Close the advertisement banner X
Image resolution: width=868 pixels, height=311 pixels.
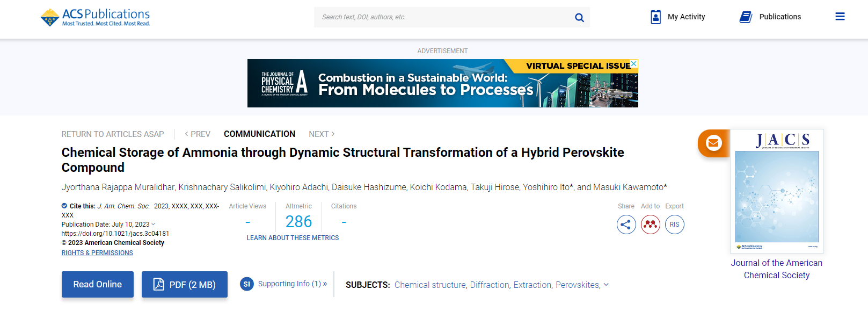[x=634, y=63]
